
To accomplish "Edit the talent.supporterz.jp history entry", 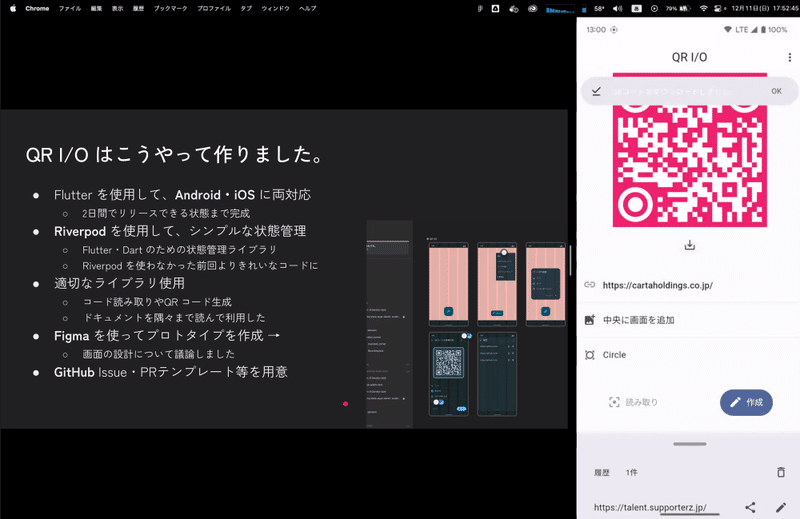I will click(781, 507).
